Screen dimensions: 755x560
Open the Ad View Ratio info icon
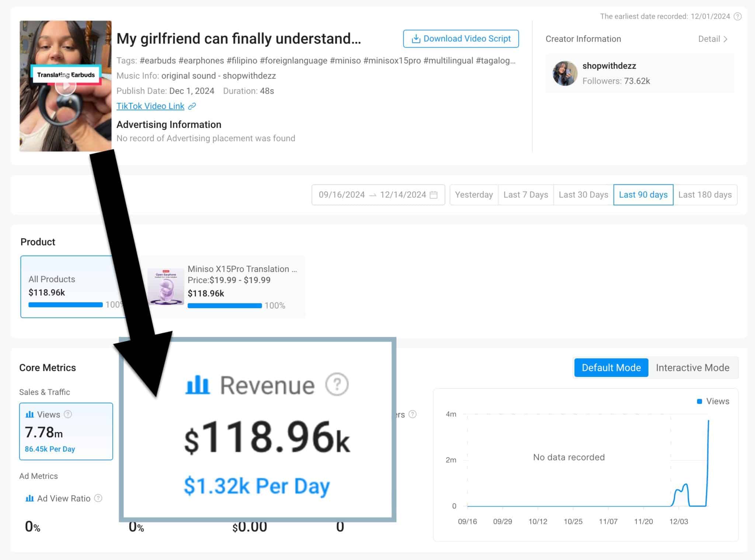tap(98, 498)
